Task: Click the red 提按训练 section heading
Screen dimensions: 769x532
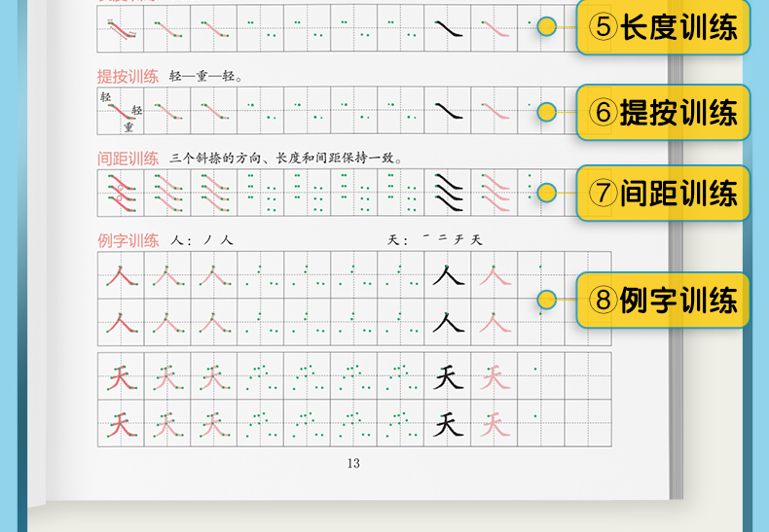Action: point(128,76)
